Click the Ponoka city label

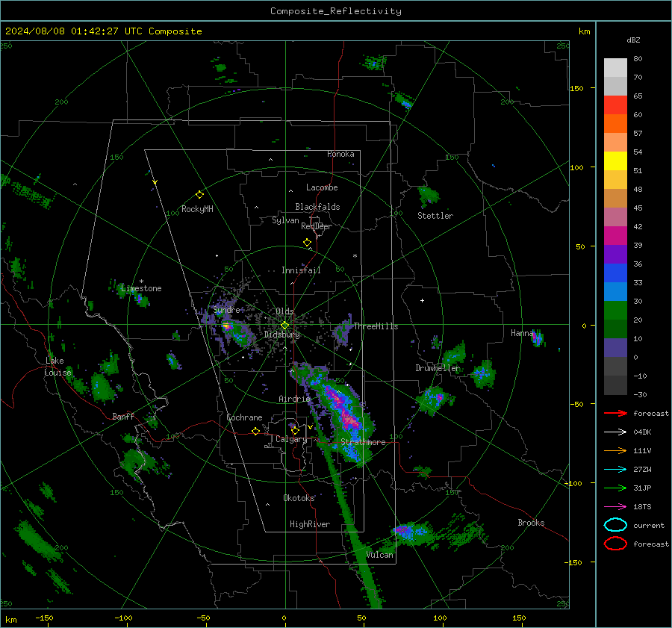(340, 155)
